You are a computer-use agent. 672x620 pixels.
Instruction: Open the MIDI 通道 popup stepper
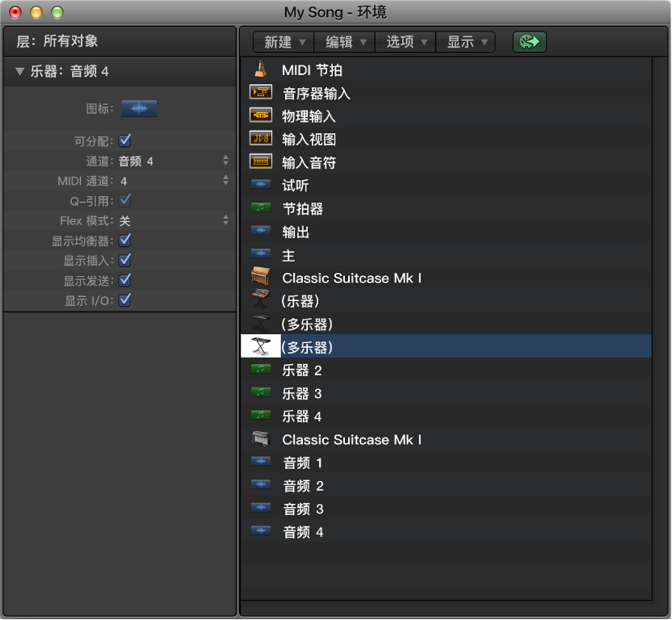(x=226, y=180)
